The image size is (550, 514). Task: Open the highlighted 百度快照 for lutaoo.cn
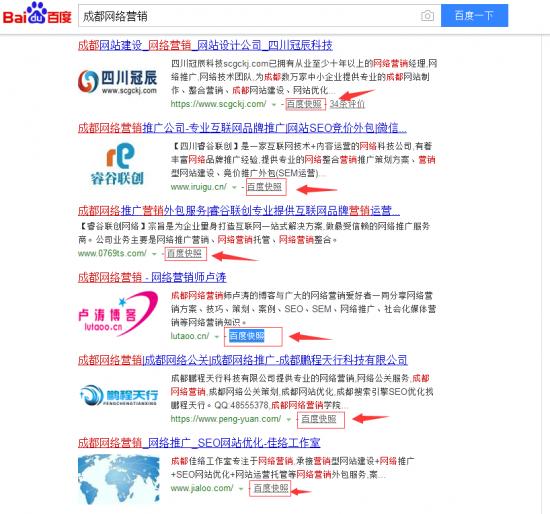(x=247, y=336)
